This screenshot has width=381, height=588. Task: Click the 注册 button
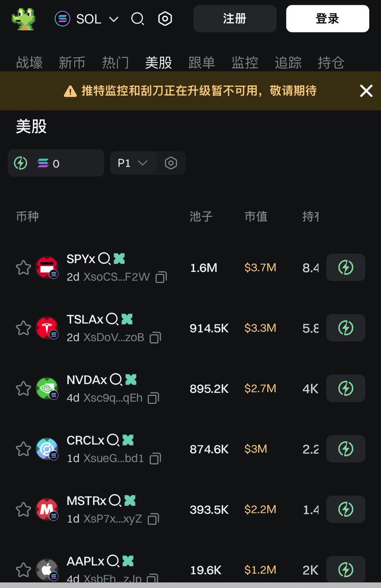235,19
